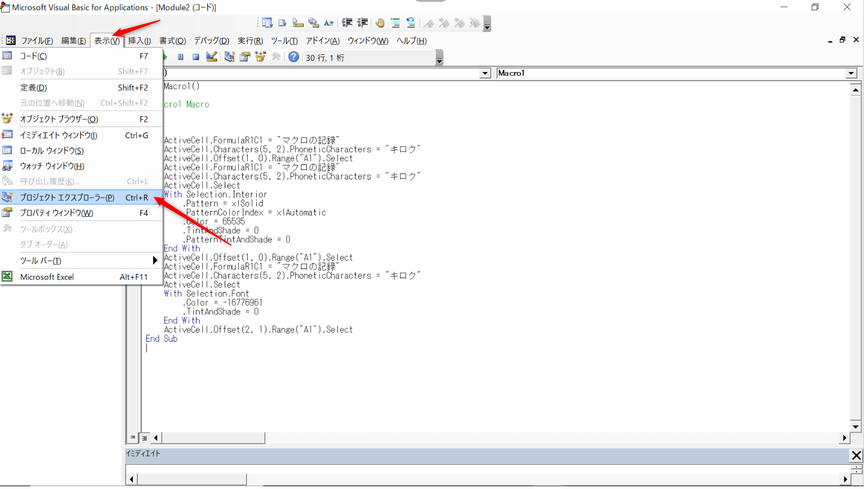Click the Reset (stop) icon
This screenshot has width=868, height=489.
tap(196, 57)
